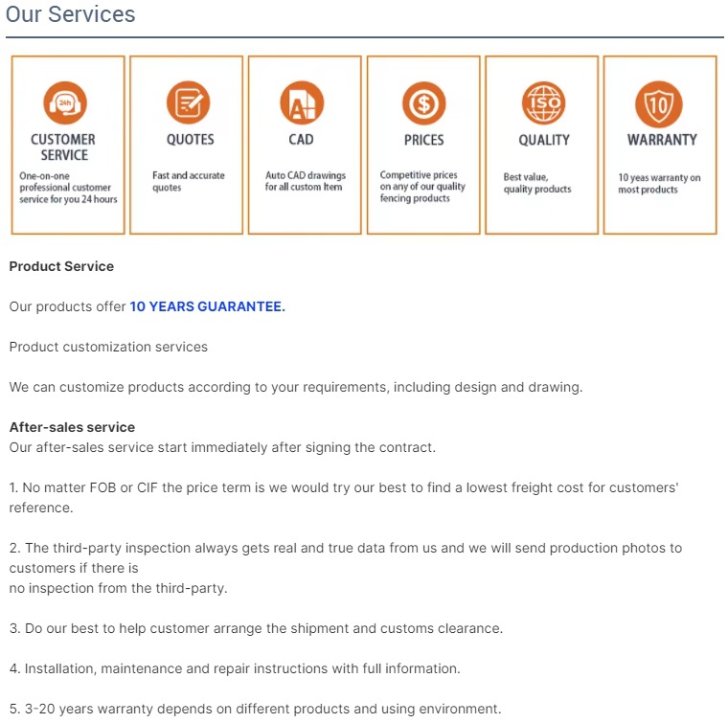Click the ISO globe Quality icon

tap(543, 103)
